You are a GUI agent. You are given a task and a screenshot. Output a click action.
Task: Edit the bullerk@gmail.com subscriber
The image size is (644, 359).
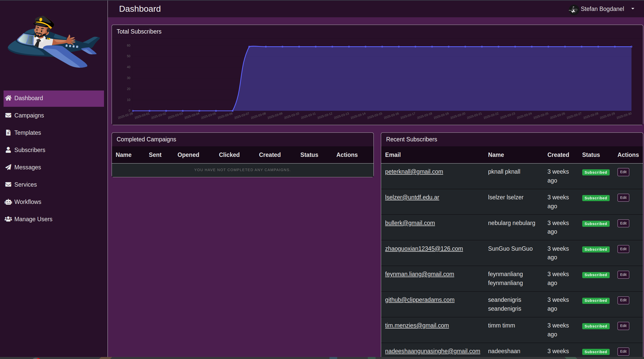pos(623,223)
